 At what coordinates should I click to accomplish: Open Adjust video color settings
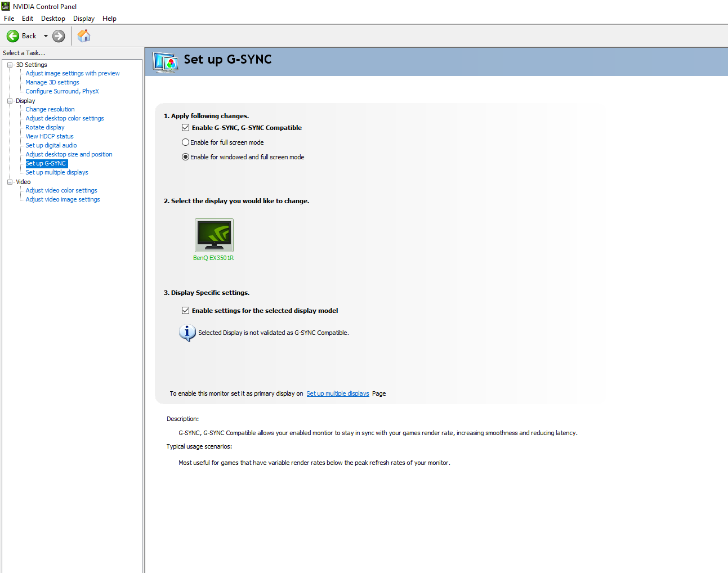pos(61,190)
